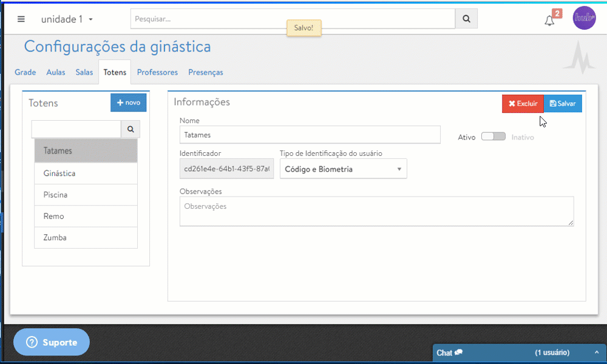Create a new totem with novo button
This screenshot has height=364, width=607.
tap(128, 103)
